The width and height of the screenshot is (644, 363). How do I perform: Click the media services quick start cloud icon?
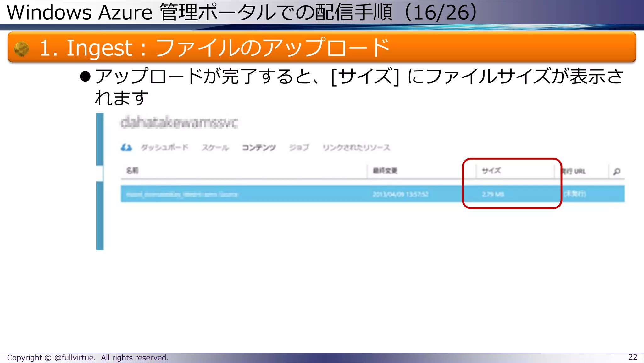126,147
